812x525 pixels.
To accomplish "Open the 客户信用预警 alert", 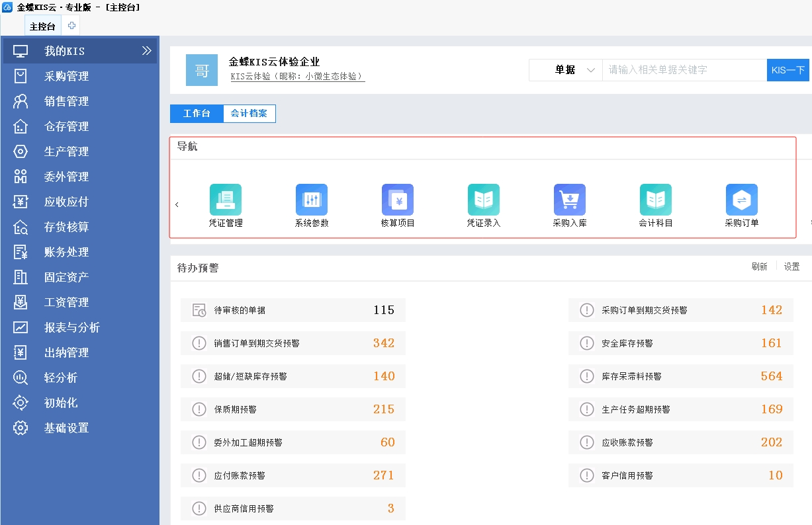I will (681, 475).
